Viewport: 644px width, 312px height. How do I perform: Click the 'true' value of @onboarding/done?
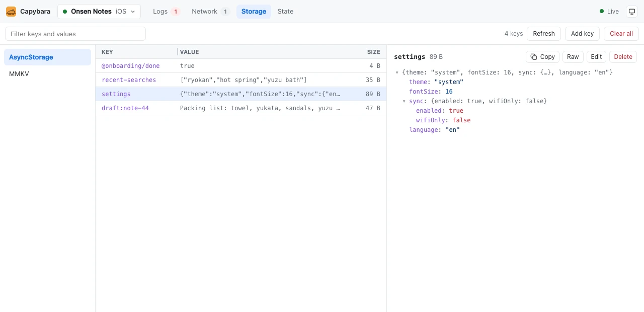point(187,66)
